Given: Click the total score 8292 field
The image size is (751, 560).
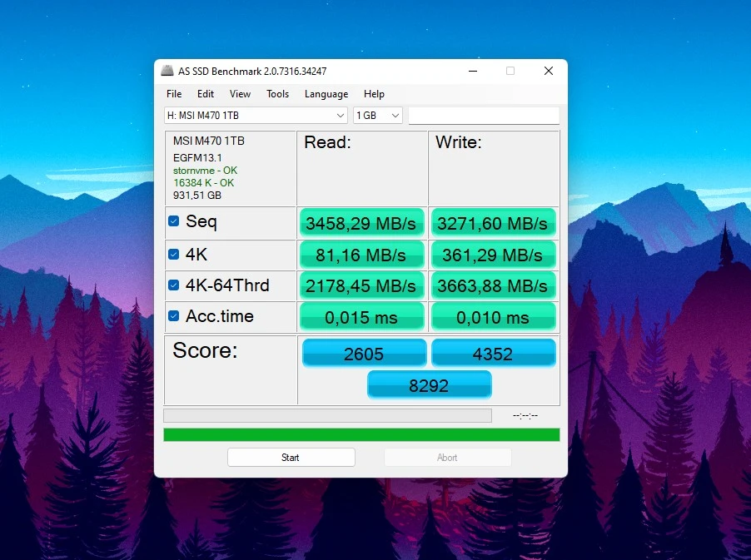Looking at the screenshot, I should [429, 384].
